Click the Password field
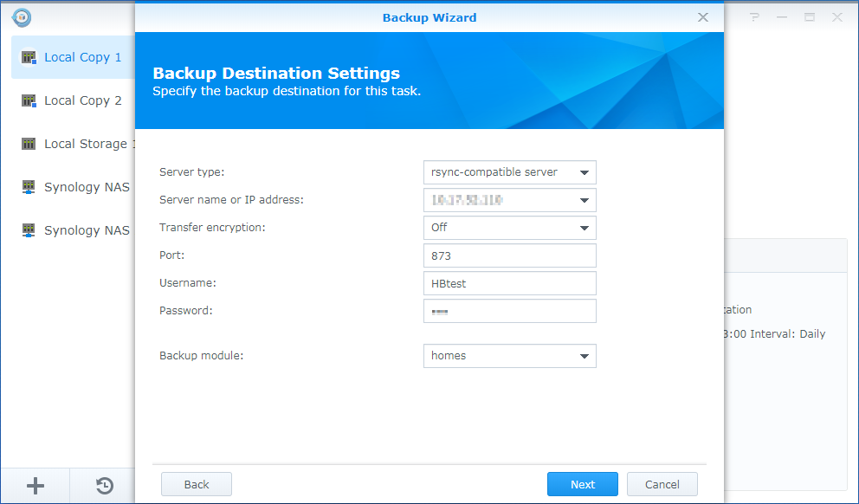This screenshot has width=859, height=504. 509,310
